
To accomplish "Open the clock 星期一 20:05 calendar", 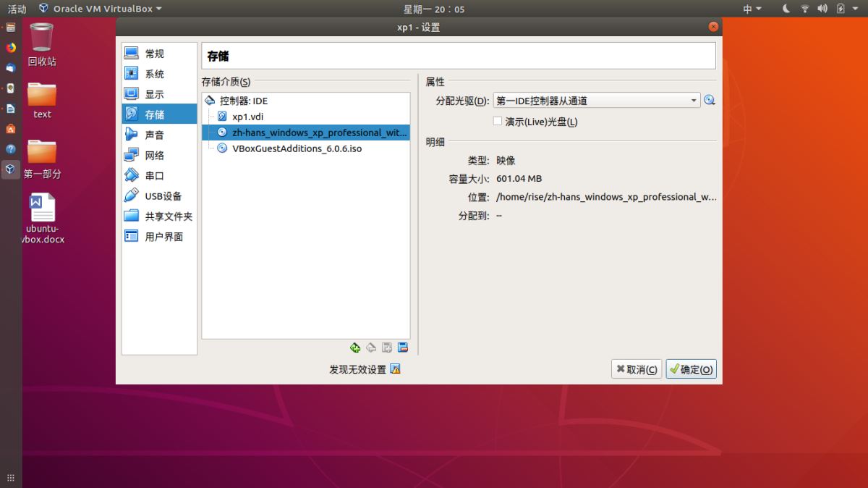I will [434, 9].
